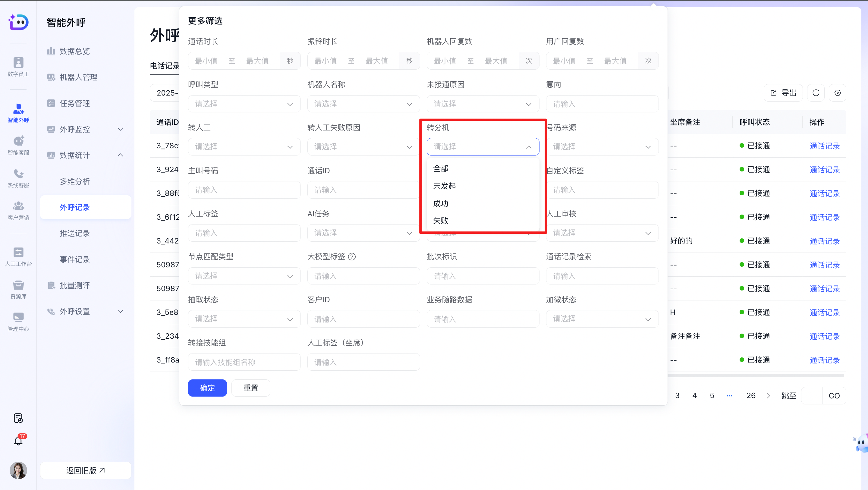Go to next page arrow in pagination
Viewport: 868px width, 490px height.
pyautogui.click(x=768, y=396)
